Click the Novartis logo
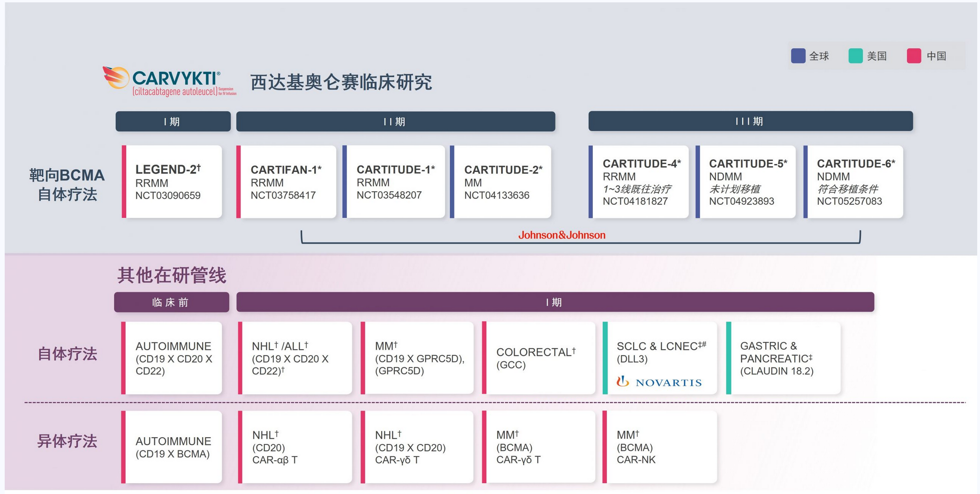The height and width of the screenshot is (494, 980). point(659,382)
